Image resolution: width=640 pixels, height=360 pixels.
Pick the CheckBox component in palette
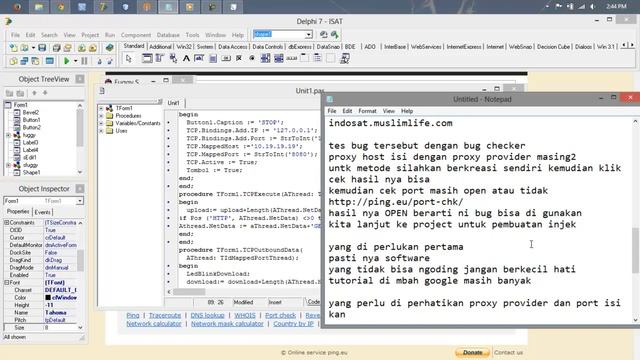pyautogui.click(x=239, y=59)
